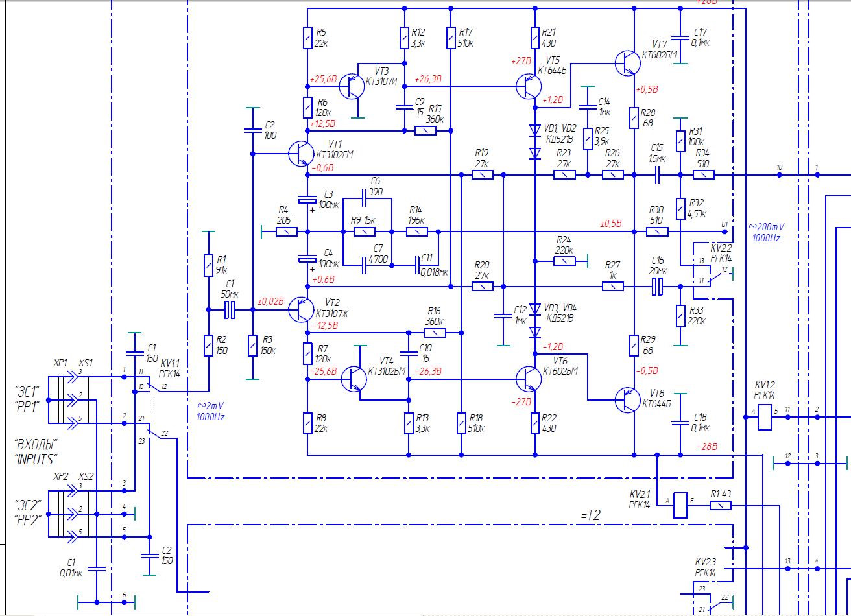
Task: Select the C15 1,5мк capacitor label
Action: [x=657, y=153]
